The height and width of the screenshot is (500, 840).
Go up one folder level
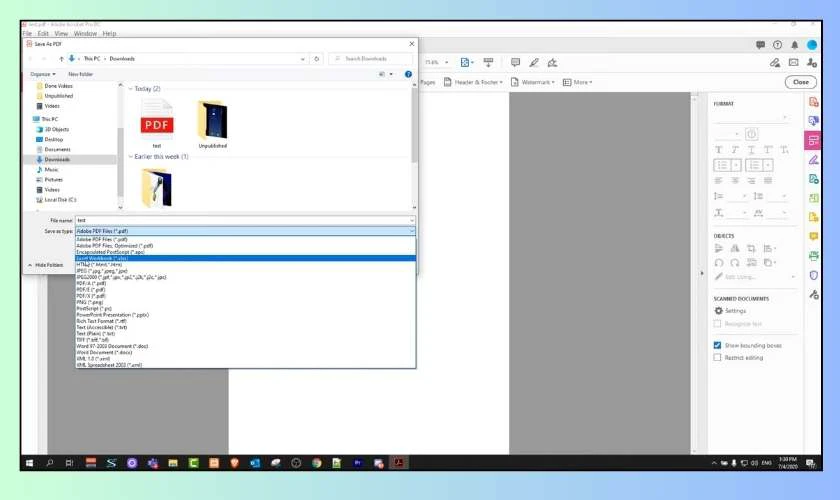61,59
